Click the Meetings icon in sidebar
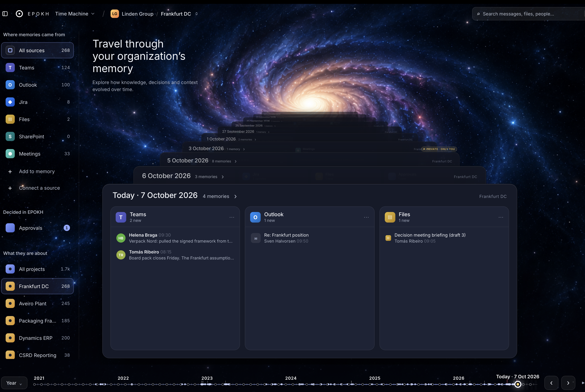 click(x=10, y=154)
